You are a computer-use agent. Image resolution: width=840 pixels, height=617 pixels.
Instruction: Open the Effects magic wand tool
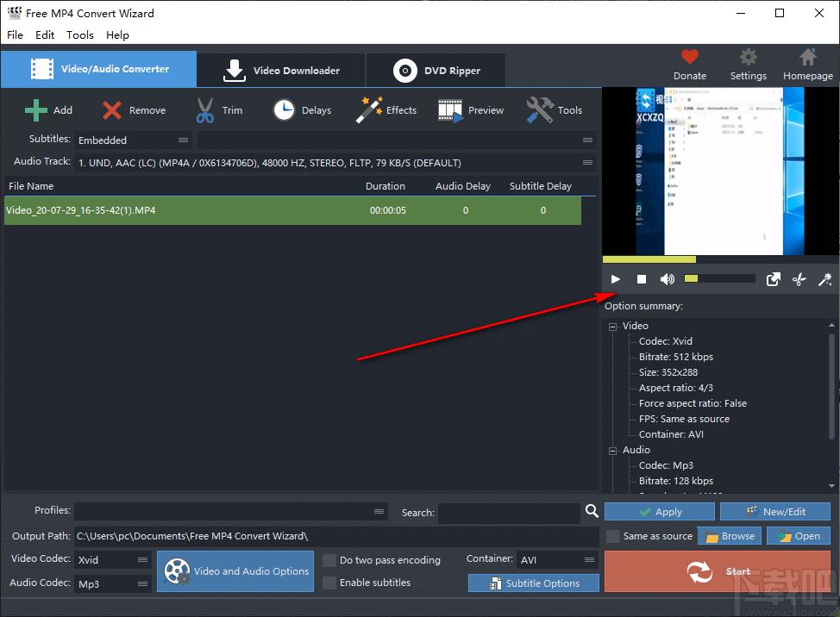(369, 109)
